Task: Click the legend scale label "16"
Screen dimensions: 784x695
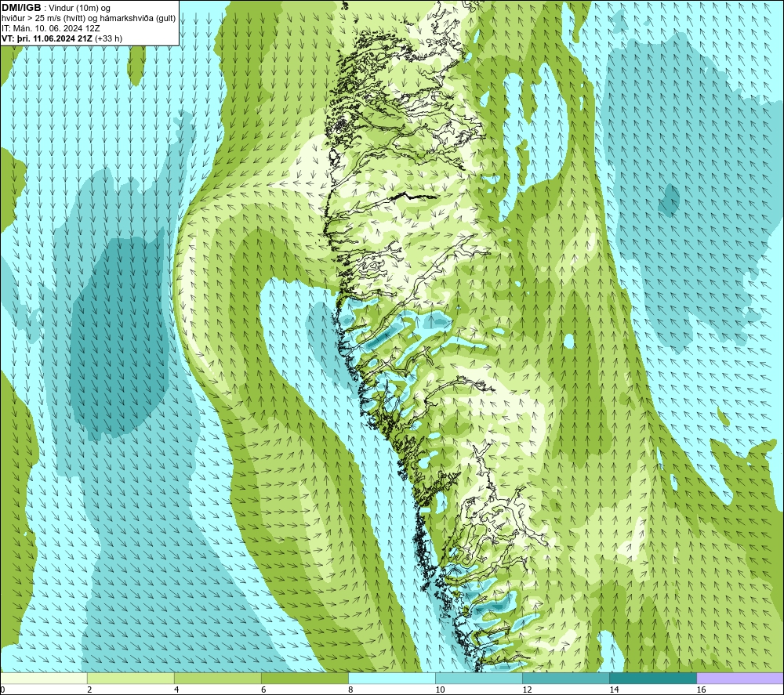Action: coord(701,690)
